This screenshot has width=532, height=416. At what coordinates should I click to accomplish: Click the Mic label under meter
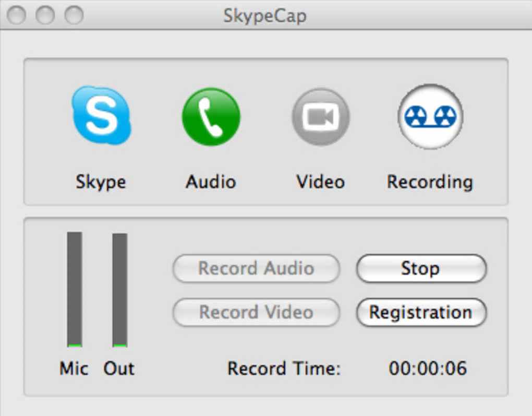(x=74, y=369)
